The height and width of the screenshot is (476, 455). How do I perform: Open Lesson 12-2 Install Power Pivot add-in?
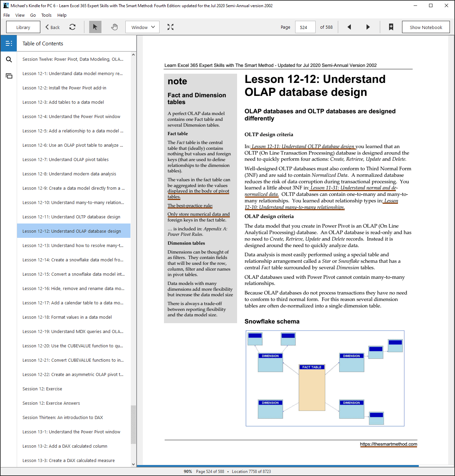point(74,88)
